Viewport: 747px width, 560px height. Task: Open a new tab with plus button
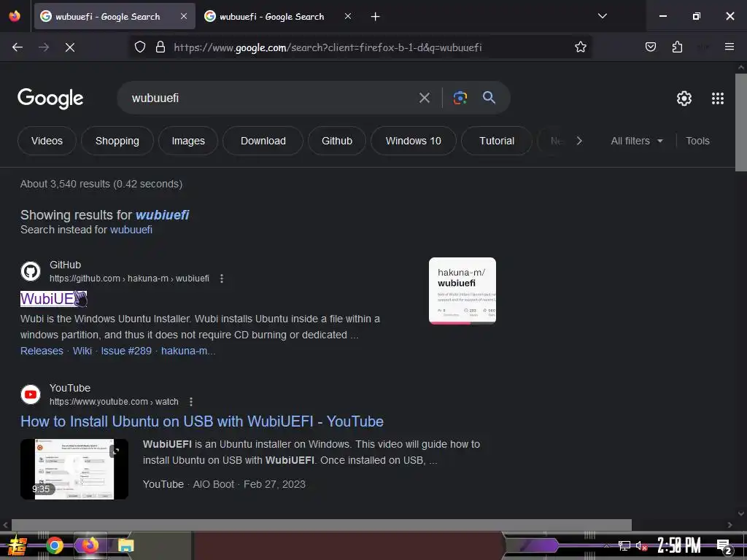(376, 17)
